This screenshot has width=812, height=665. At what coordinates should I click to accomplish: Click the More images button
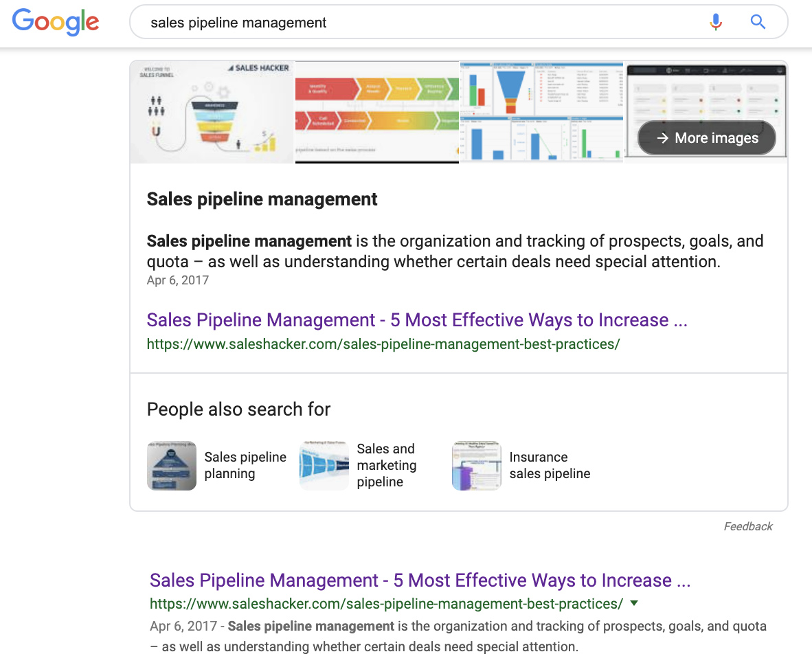pyautogui.click(x=707, y=138)
